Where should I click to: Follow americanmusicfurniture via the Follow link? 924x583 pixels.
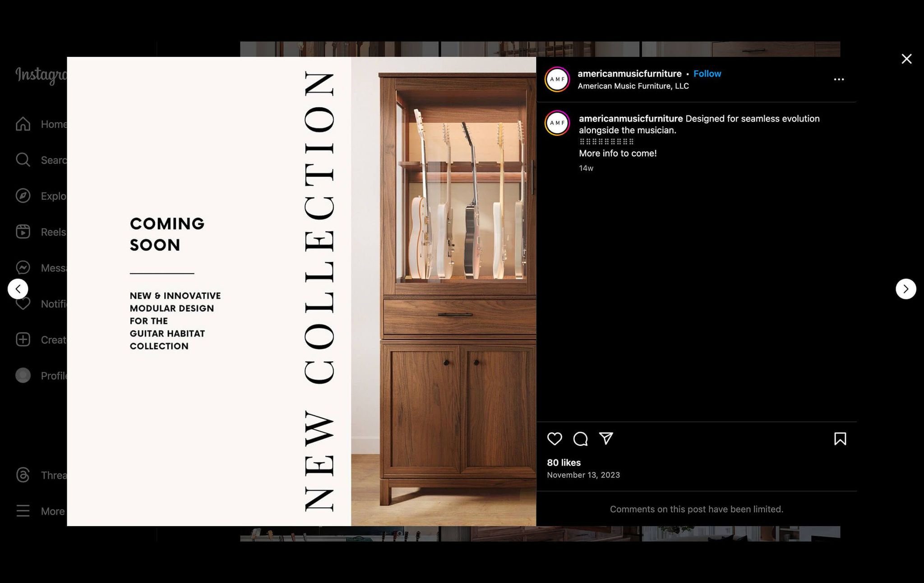click(x=707, y=74)
